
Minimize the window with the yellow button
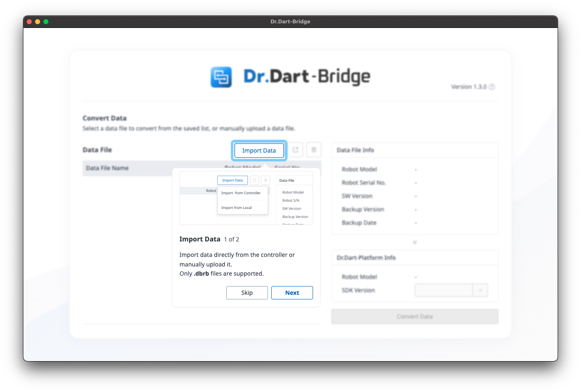(38, 22)
